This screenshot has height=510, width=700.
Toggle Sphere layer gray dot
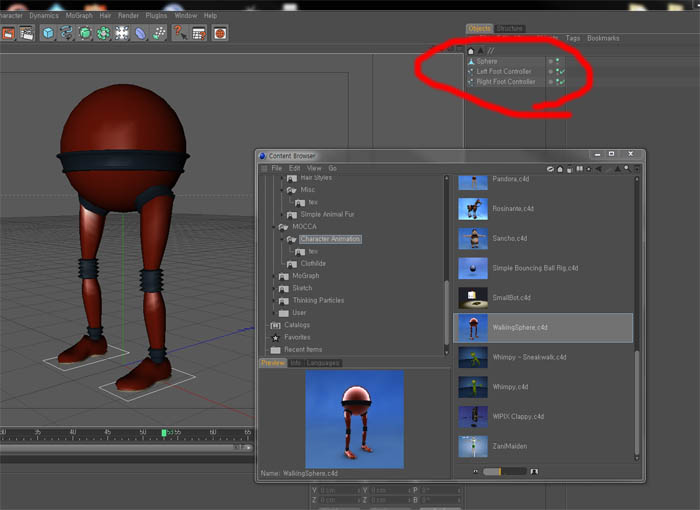point(550,61)
